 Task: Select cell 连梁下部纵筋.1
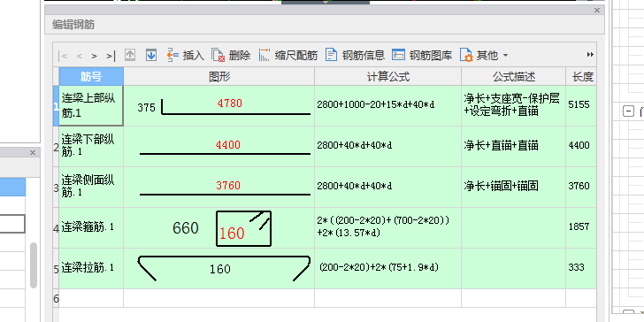pyautogui.click(x=91, y=146)
